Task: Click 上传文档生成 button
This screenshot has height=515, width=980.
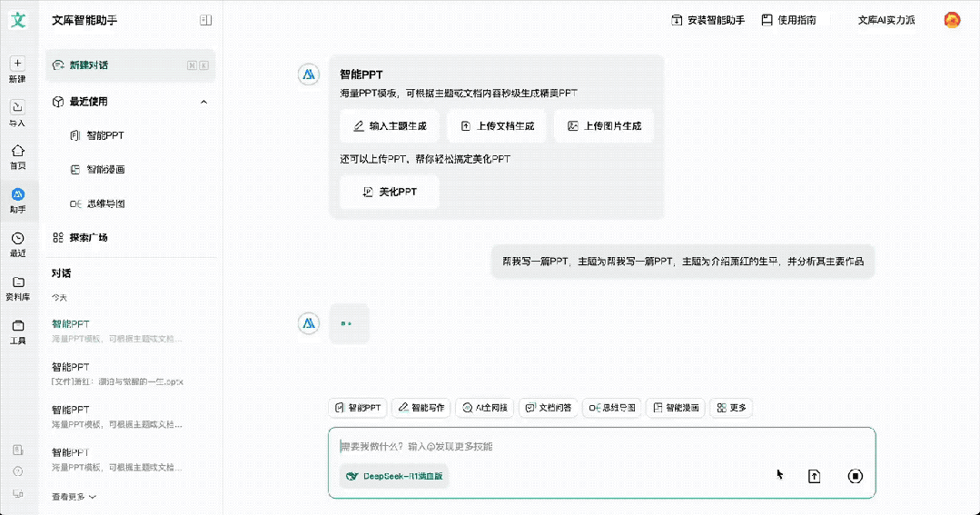Action: pos(497,126)
